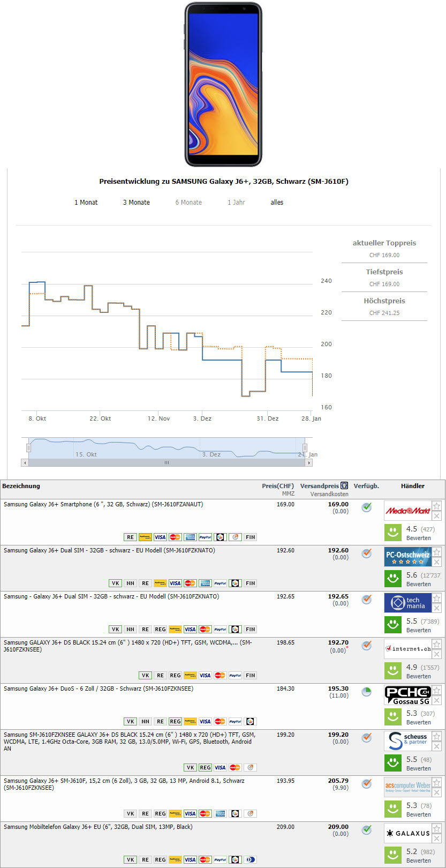The image size is (446, 868).
Task: Hide the acscomputer Weber dealer with X
Action: pos(437,792)
